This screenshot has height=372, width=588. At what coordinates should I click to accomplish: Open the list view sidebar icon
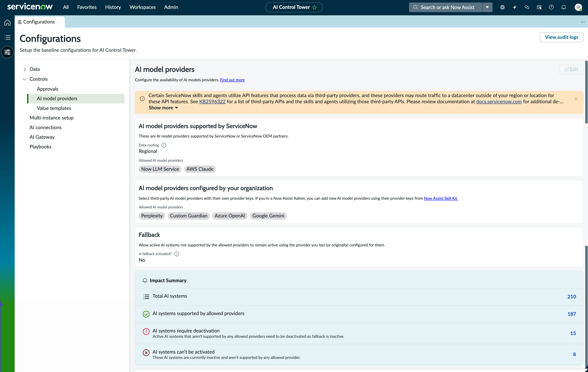(7, 37)
